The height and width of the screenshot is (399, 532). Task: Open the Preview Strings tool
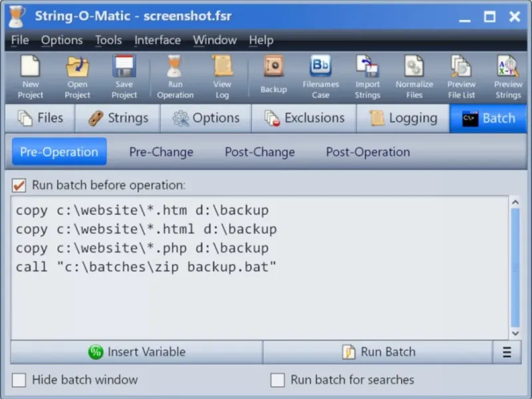tap(508, 78)
